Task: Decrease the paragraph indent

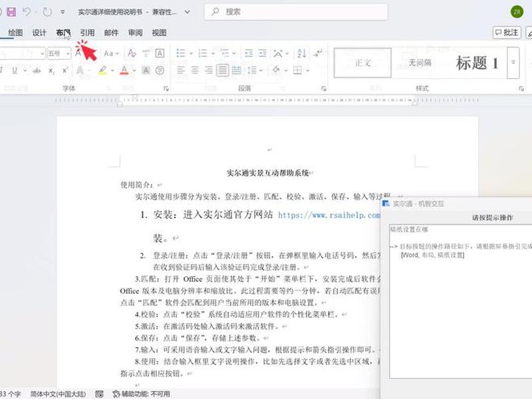Action: tap(249, 53)
